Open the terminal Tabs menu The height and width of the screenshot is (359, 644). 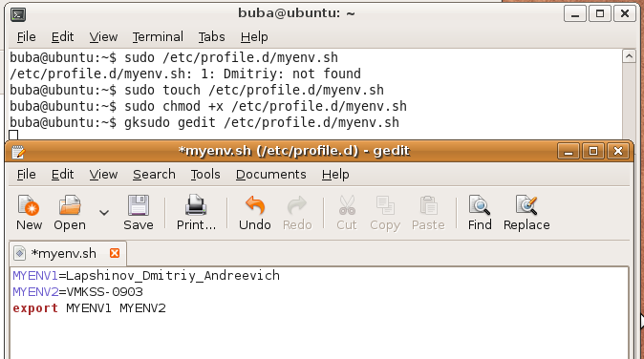(x=211, y=37)
